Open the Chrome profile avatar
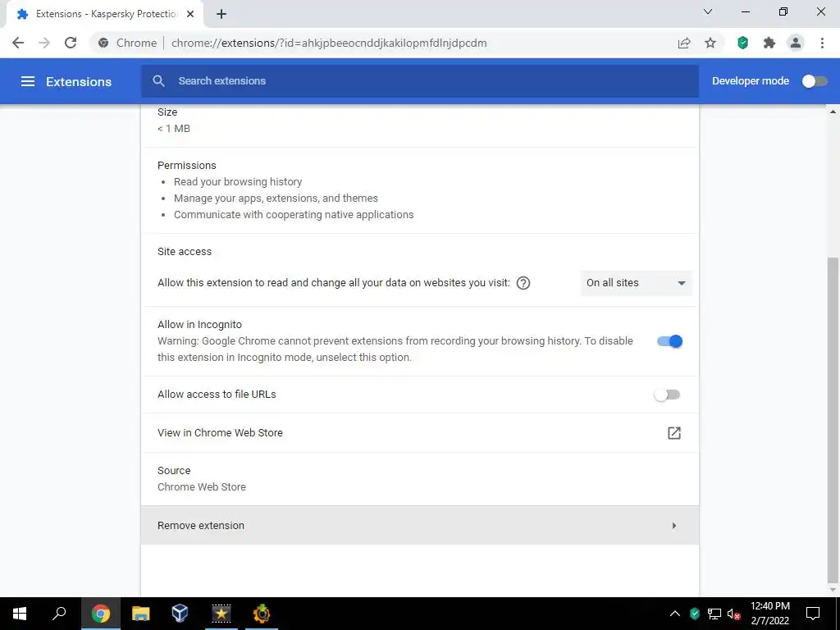The image size is (840, 630). point(796,43)
